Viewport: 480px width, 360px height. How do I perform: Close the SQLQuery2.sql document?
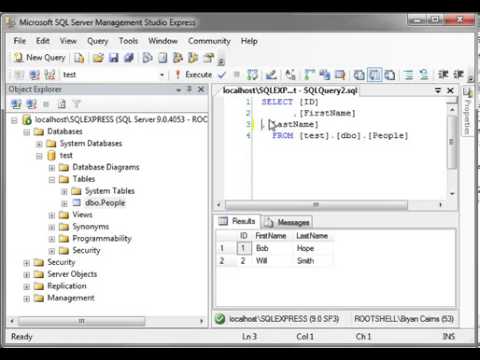(x=450, y=90)
